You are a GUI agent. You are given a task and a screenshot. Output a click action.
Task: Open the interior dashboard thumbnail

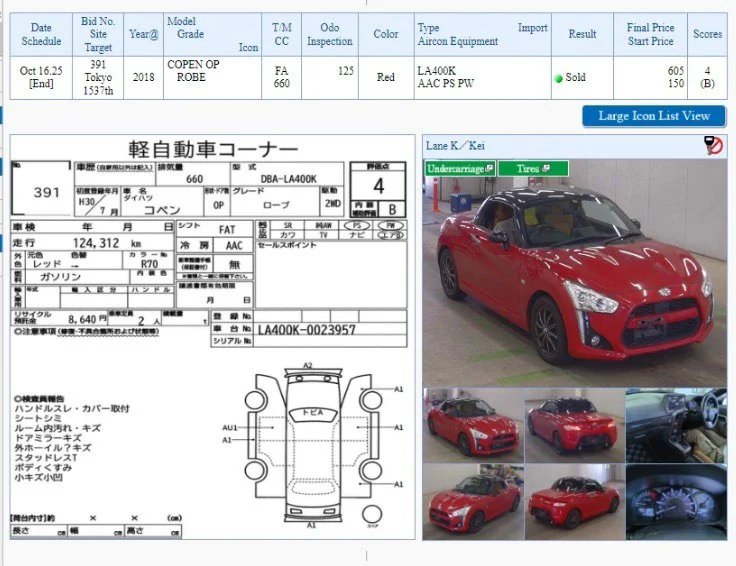click(x=676, y=425)
